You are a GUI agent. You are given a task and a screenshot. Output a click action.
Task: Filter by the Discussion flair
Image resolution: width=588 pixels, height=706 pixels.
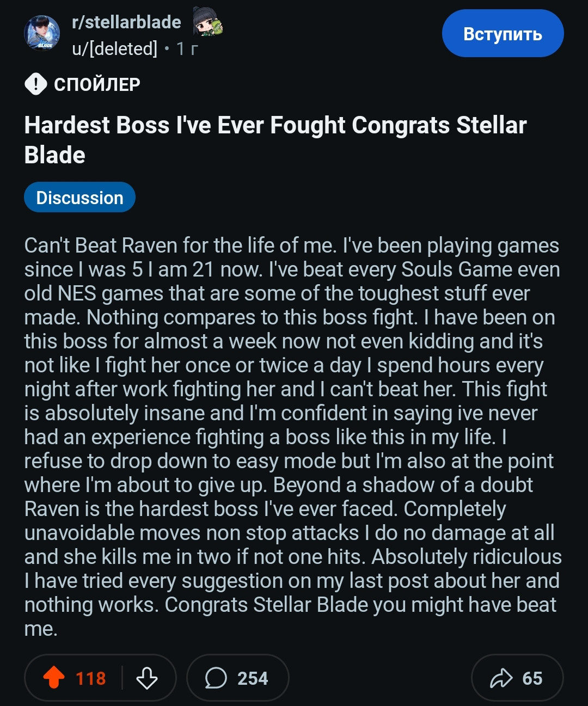point(79,198)
